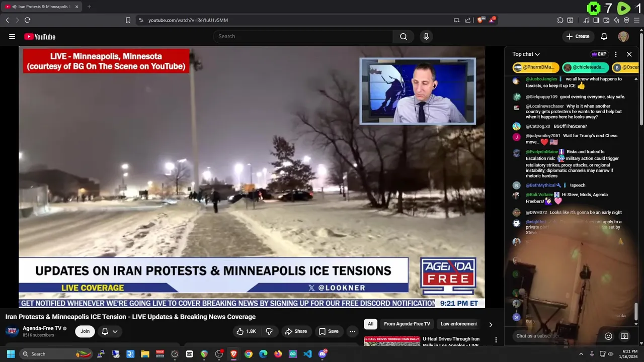Open Brave VPN shield icon
Viewport: 644px width, 362px height.
[626, 20]
